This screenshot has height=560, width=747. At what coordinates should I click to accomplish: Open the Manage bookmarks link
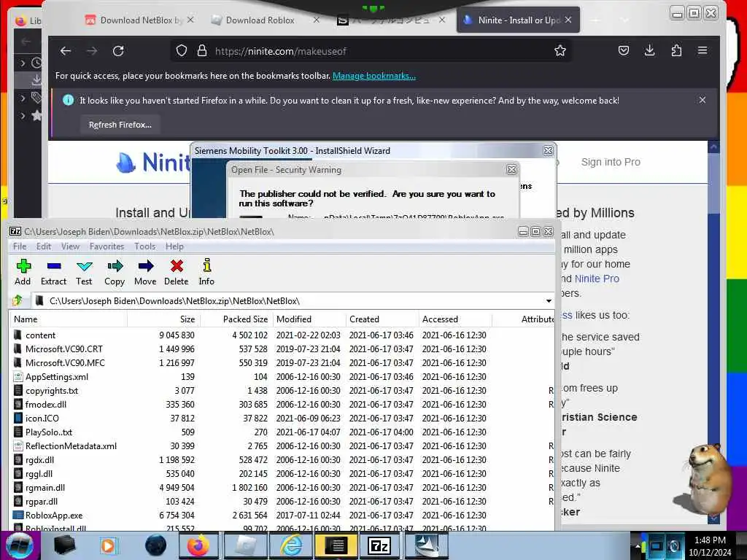pos(374,76)
